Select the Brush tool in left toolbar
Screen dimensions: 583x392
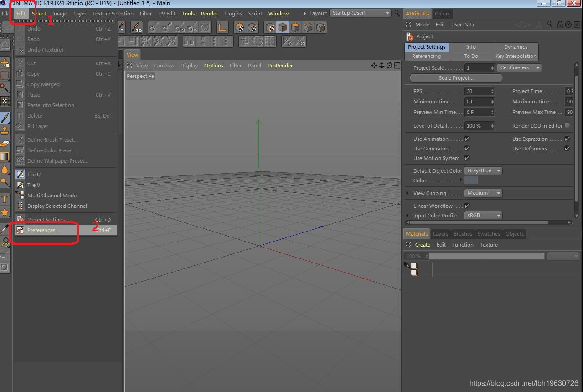5,119
